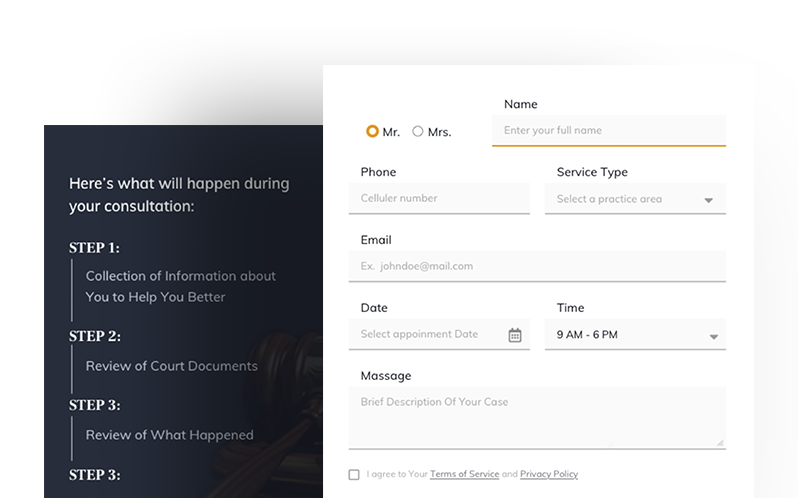Expand the Service Type dropdown arrow
798x498 pixels.
coord(708,200)
